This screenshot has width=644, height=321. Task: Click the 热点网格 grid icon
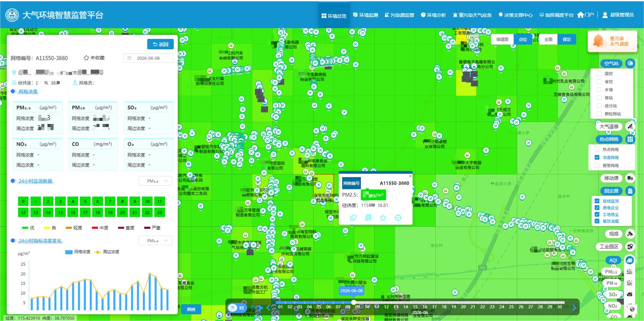[630, 139]
